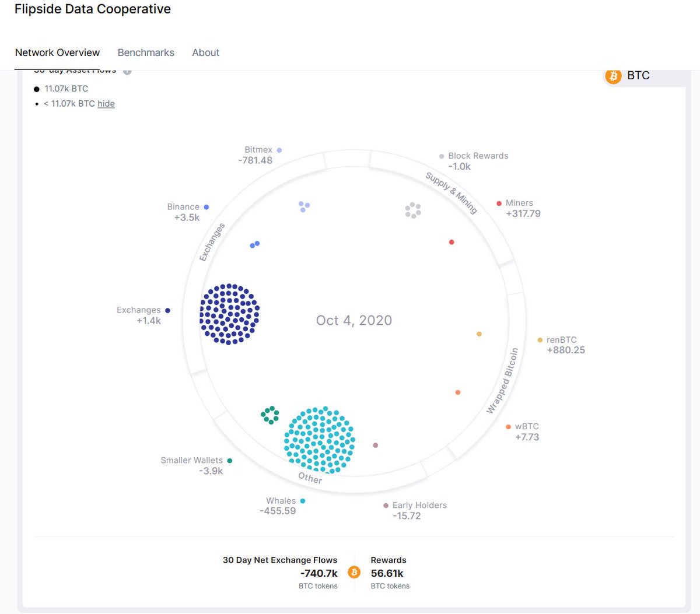Click the Miners red legend dot
The height and width of the screenshot is (614, 700).
click(499, 204)
